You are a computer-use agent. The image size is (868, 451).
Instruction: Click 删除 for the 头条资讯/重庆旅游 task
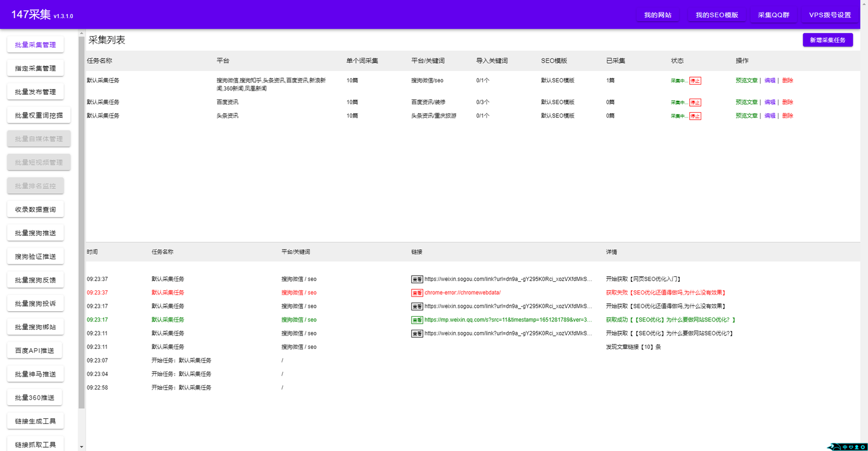787,116
